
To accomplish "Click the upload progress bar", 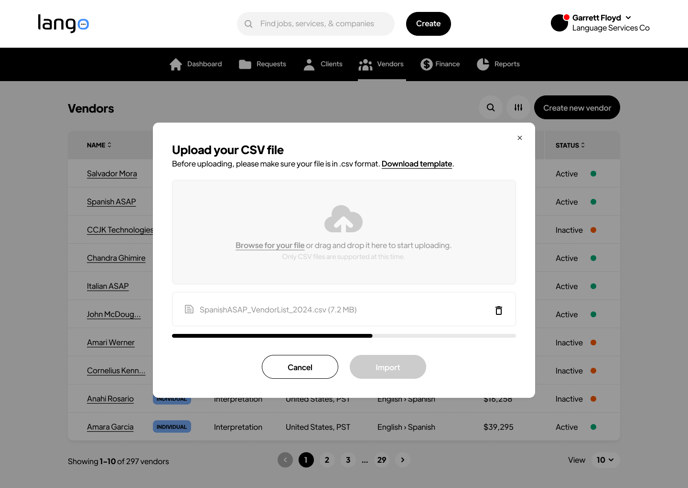I will pos(343,336).
